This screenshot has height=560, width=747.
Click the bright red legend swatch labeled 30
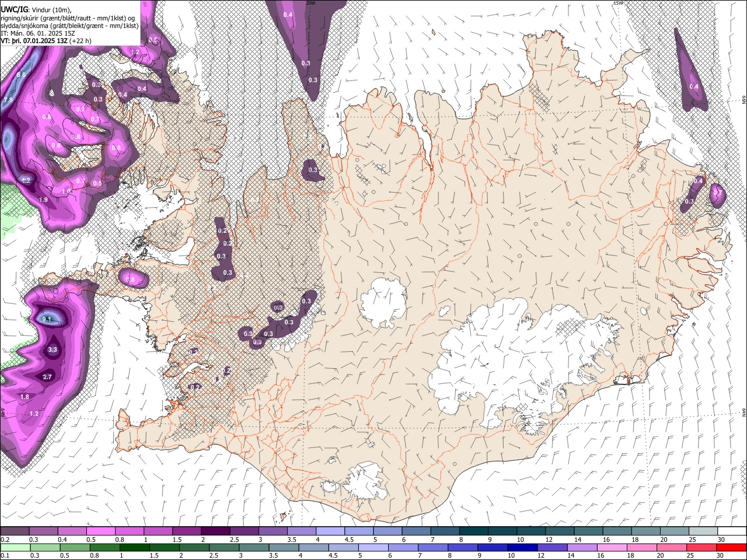[731, 547]
